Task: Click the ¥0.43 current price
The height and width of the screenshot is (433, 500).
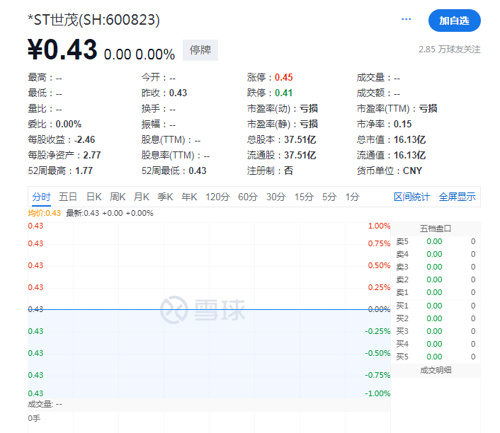Action: click(62, 50)
